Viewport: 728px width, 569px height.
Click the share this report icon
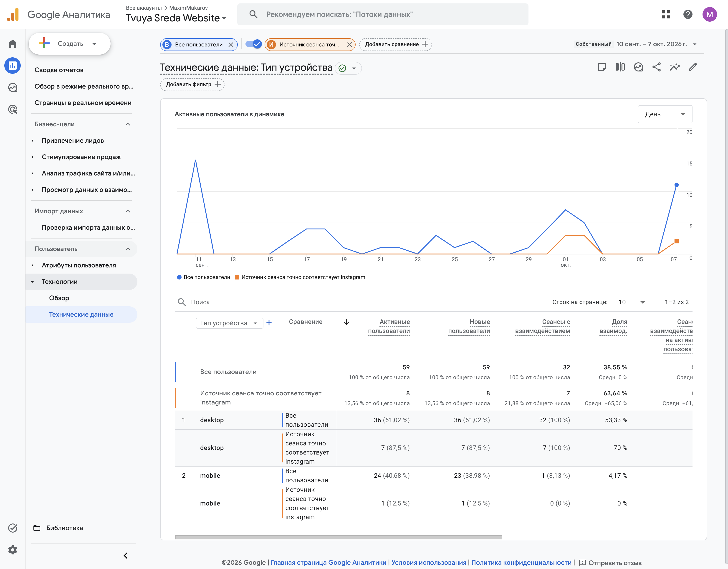coord(656,67)
